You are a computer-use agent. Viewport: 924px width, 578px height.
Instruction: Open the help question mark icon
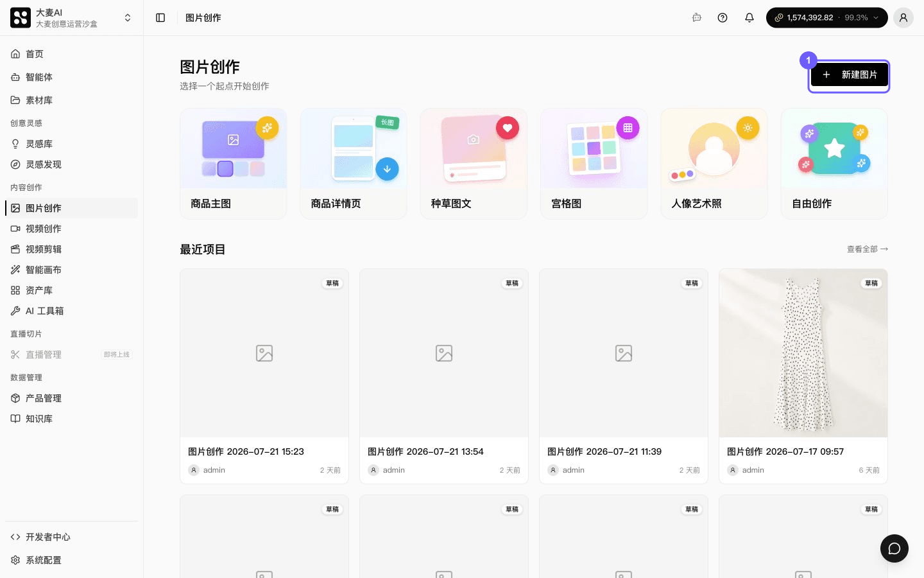pos(723,18)
